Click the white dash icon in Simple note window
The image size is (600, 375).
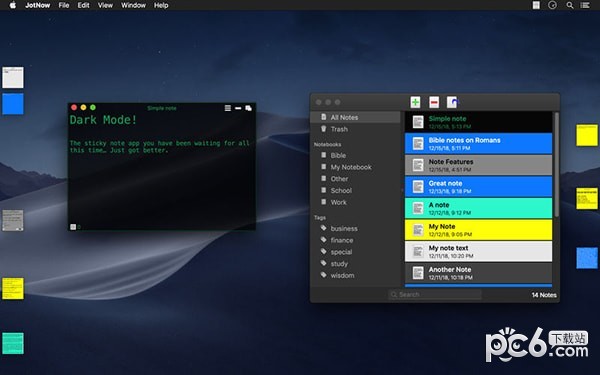tap(238, 108)
